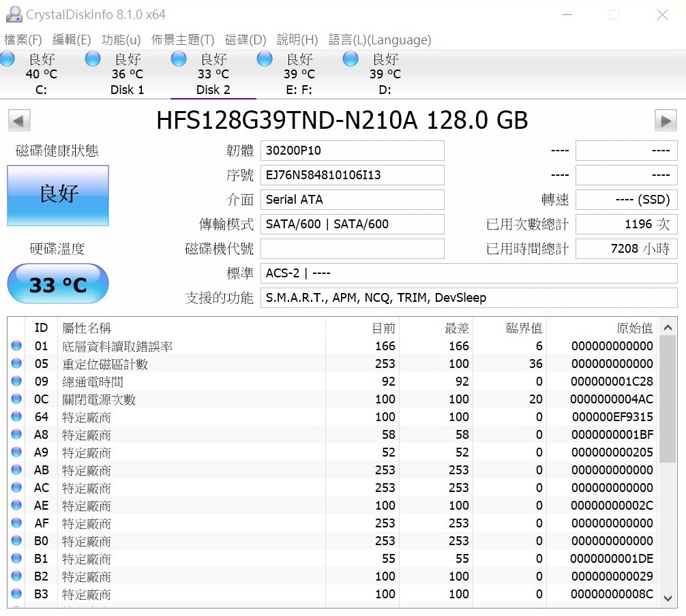This screenshot has height=616, width=686.
Task: Open the 檔案(F) menu
Action: pos(23,40)
